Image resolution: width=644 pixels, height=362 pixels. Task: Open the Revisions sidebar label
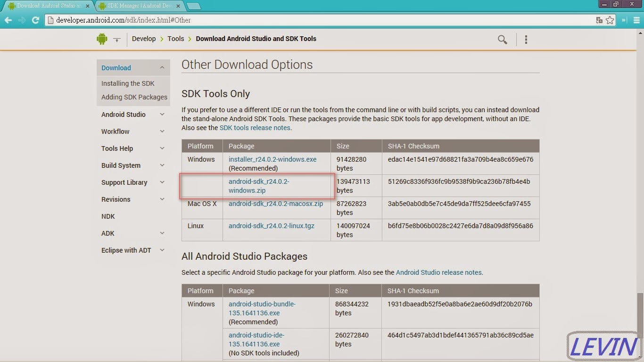116,199
